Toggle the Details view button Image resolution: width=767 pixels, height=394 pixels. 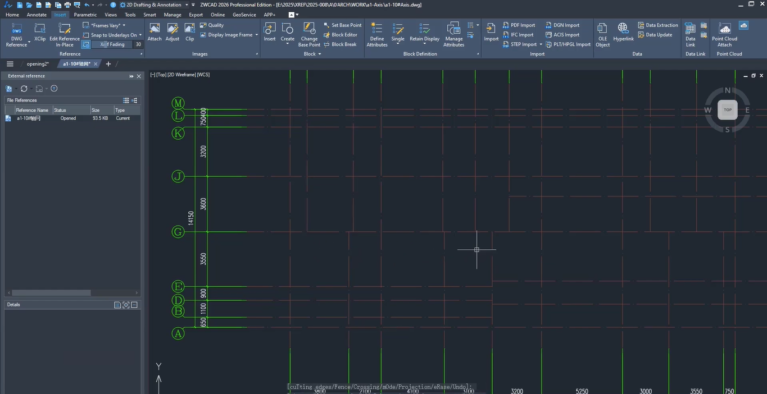(117, 305)
